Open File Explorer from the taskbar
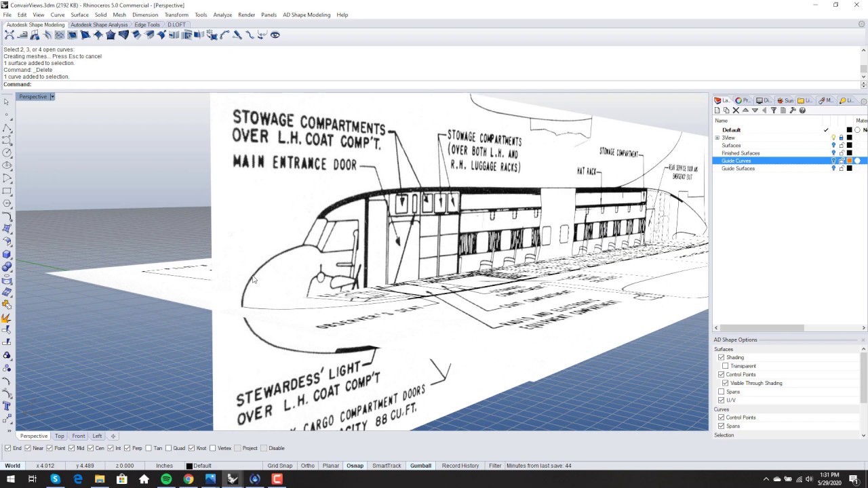868x488 pixels. coord(100,479)
